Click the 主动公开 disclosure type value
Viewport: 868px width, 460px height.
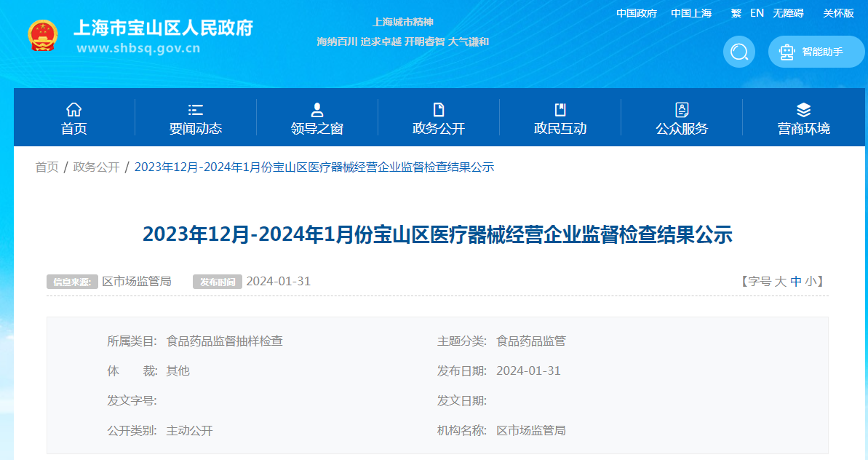click(189, 431)
